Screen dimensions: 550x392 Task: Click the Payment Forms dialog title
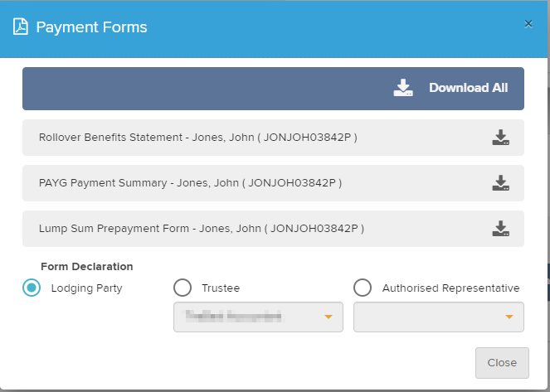point(91,27)
